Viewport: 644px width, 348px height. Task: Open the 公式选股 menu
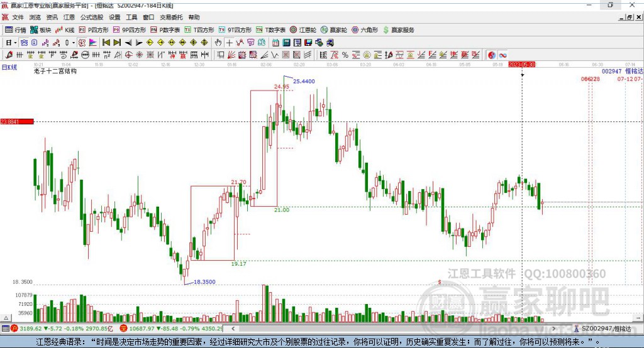pyautogui.click(x=92, y=17)
